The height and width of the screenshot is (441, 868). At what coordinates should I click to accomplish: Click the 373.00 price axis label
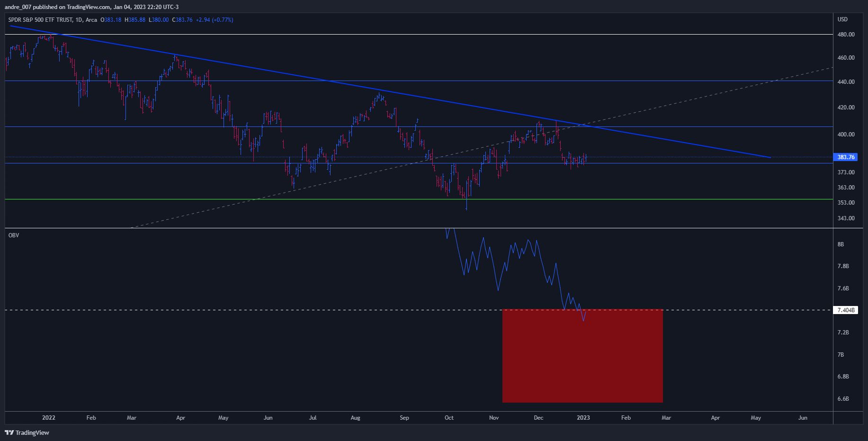846,172
